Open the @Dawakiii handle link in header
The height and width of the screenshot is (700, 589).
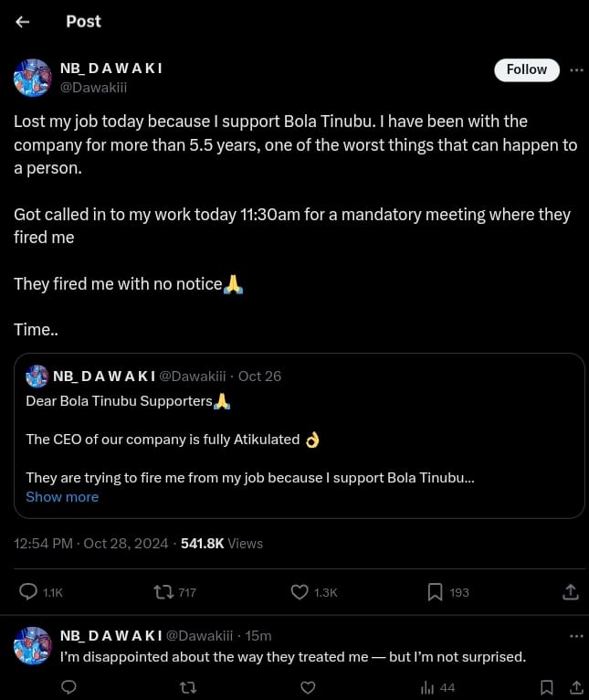pos(90,87)
